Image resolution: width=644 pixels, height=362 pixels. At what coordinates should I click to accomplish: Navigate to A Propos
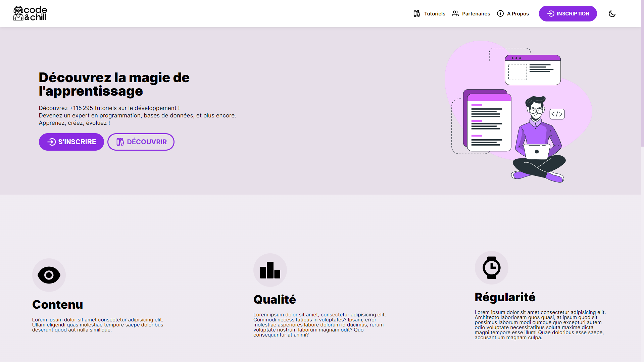tap(518, 13)
